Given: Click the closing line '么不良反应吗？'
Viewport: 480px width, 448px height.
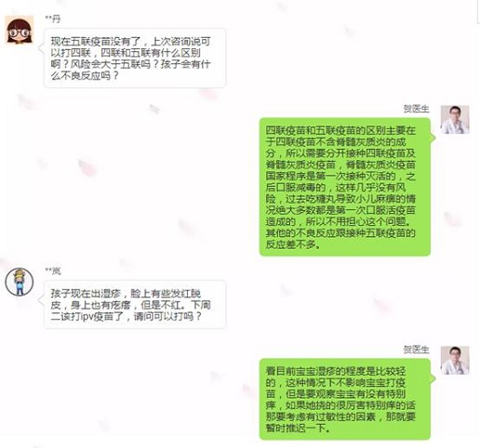Looking at the screenshot, I should (85, 75).
